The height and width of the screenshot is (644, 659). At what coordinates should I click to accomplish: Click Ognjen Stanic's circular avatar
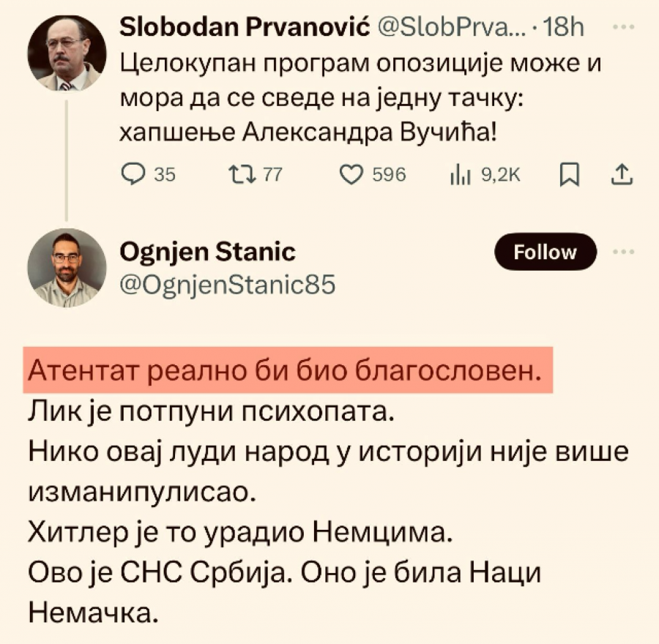pos(65,267)
